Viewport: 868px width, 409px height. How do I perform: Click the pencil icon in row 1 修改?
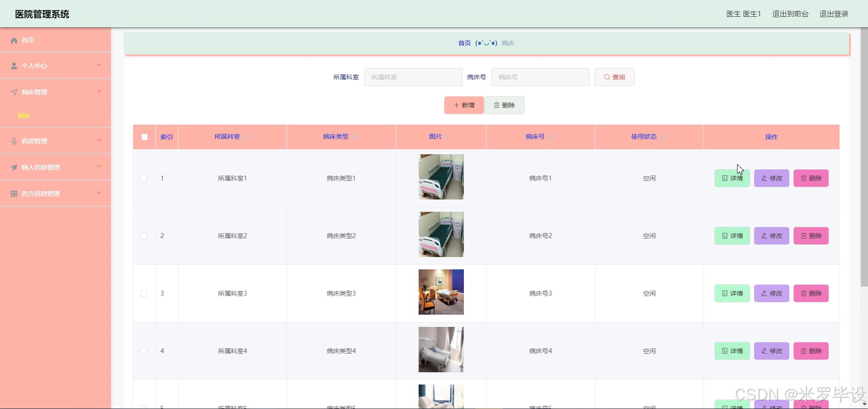click(764, 178)
